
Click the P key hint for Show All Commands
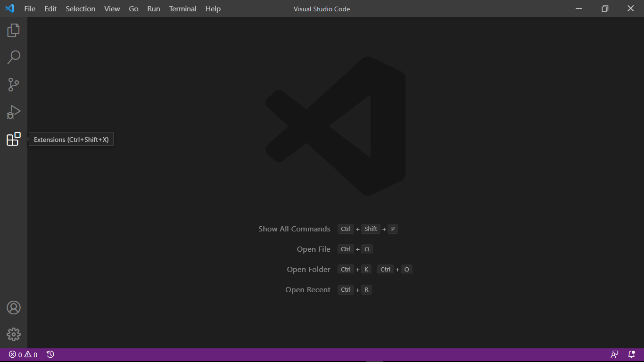393,229
